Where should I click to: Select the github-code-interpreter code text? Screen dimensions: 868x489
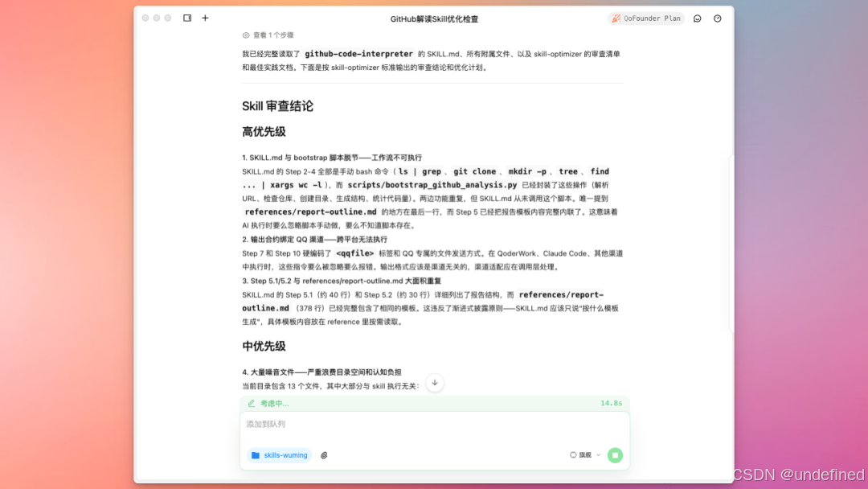pyautogui.click(x=358, y=54)
